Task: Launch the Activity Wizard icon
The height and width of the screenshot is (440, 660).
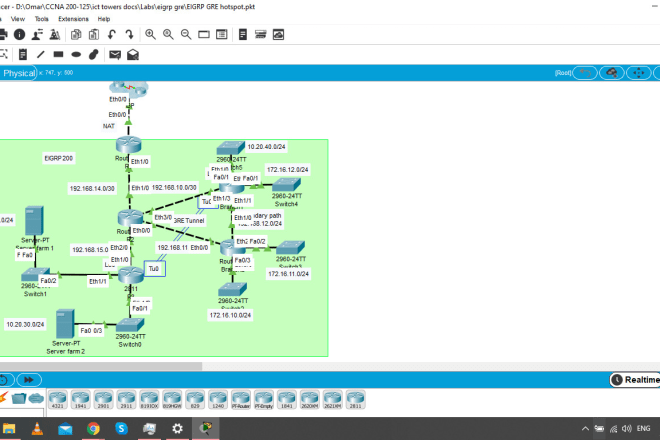Action: point(55,35)
